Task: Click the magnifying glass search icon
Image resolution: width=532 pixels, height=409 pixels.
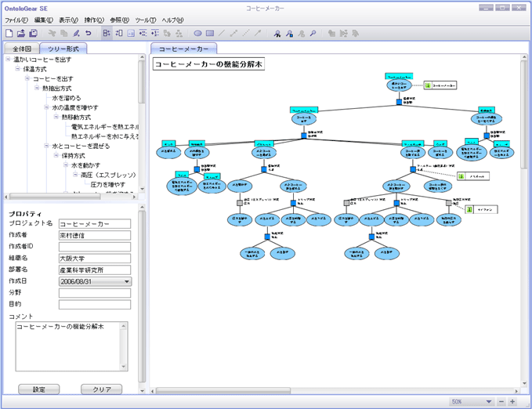Action: (313, 33)
